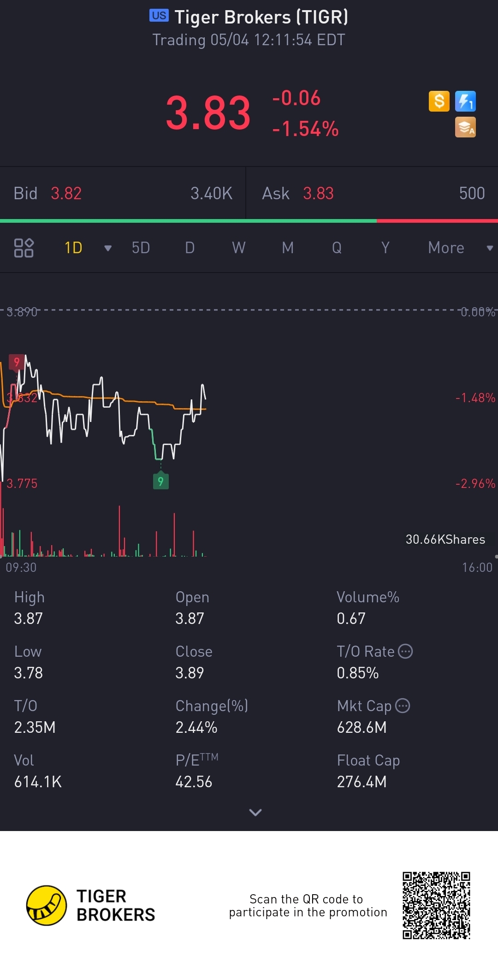Tap the orange stacked layers badge icon
Image resolution: width=498 pixels, height=980 pixels.
(465, 127)
